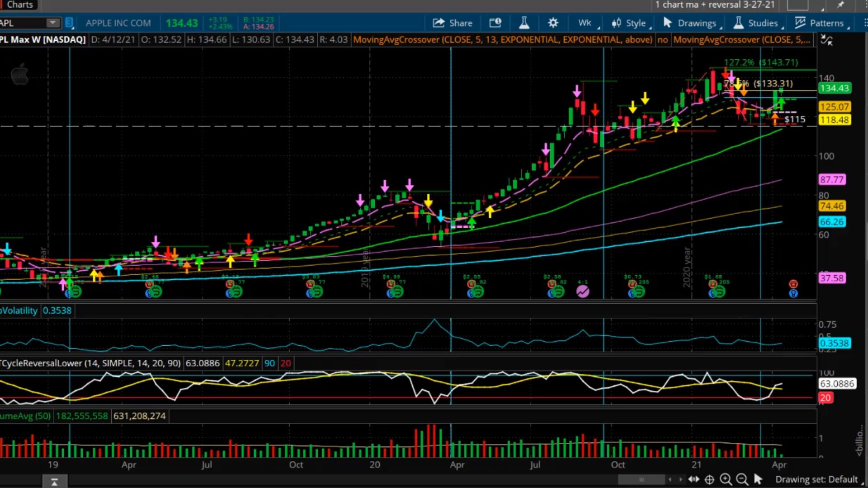Screen dimensions: 868x488
Task: Click the 631,208,274 volume value
Action: pyautogui.click(x=140, y=416)
